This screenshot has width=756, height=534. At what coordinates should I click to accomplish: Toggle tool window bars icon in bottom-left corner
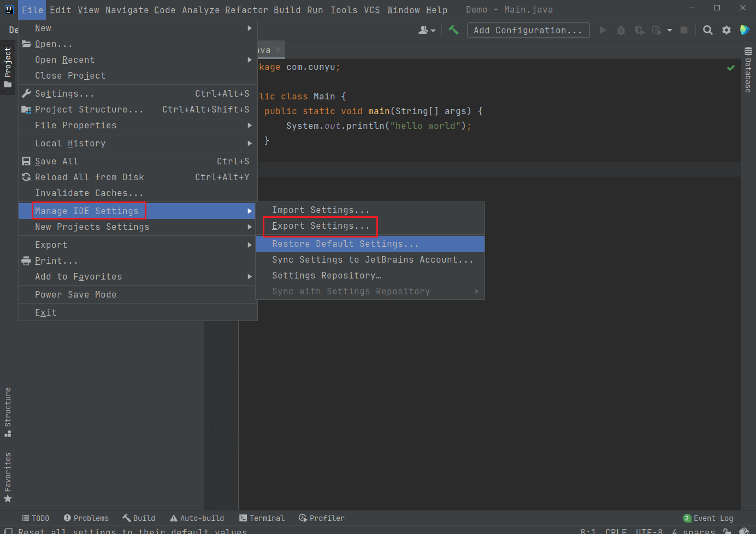pyautogui.click(x=8, y=531)
